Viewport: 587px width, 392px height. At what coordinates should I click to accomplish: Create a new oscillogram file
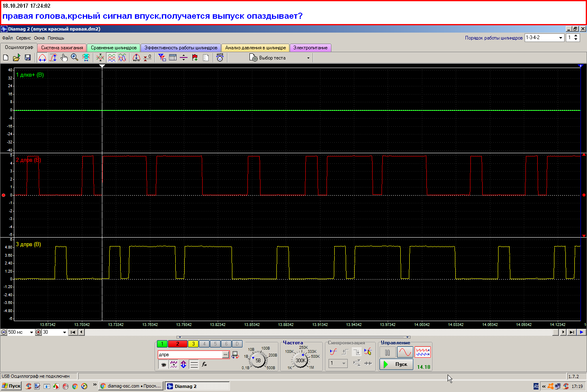[6, 57]
